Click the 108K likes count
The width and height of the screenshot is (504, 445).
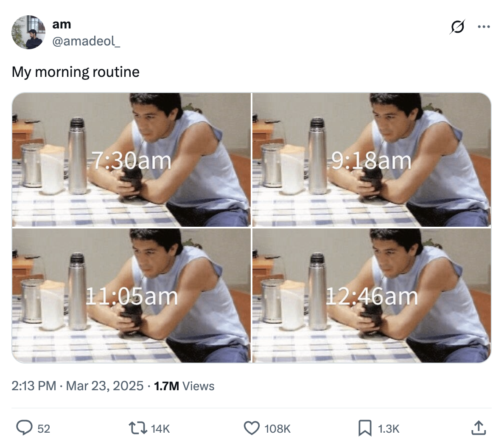point(277,429)
